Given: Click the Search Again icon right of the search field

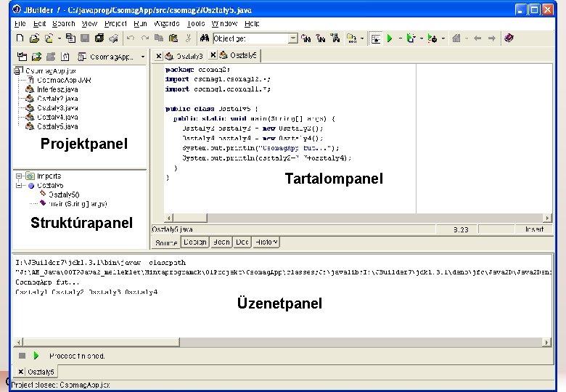Looking at the screenshot, I should click(x=306, y=38).
